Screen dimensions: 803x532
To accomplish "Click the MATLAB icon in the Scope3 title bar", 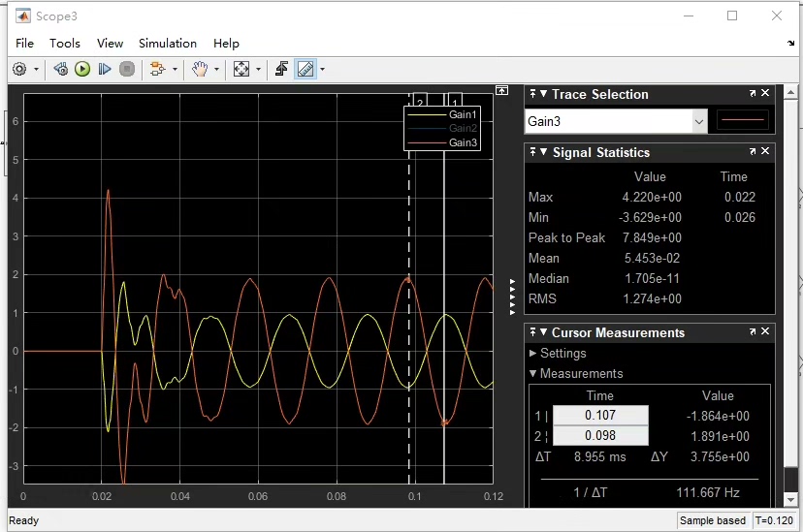I will coord(23,16).
